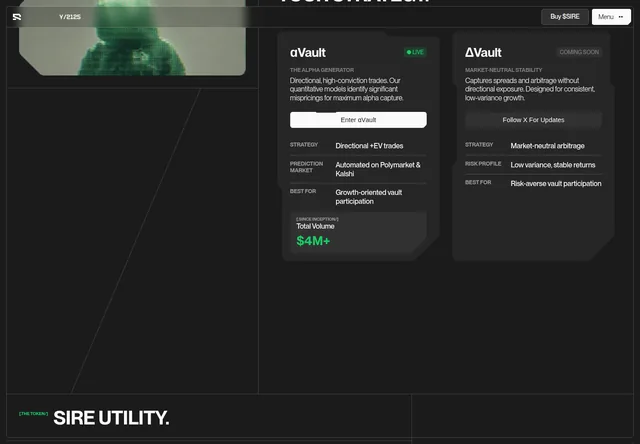Click the $4M+ total volume figure
This screenshot has width=640, height=444.
[x=313, y=241]
